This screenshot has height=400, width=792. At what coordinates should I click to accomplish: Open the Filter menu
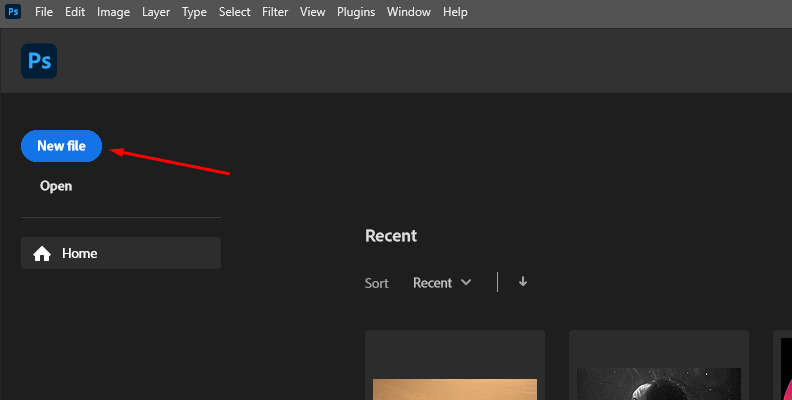tap(275, 12)
